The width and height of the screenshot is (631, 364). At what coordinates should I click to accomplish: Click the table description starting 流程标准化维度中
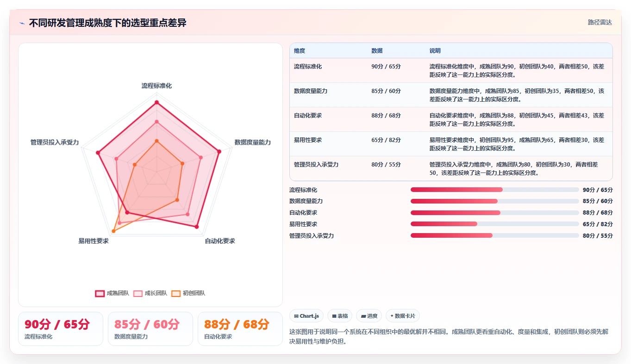point(517,70)
